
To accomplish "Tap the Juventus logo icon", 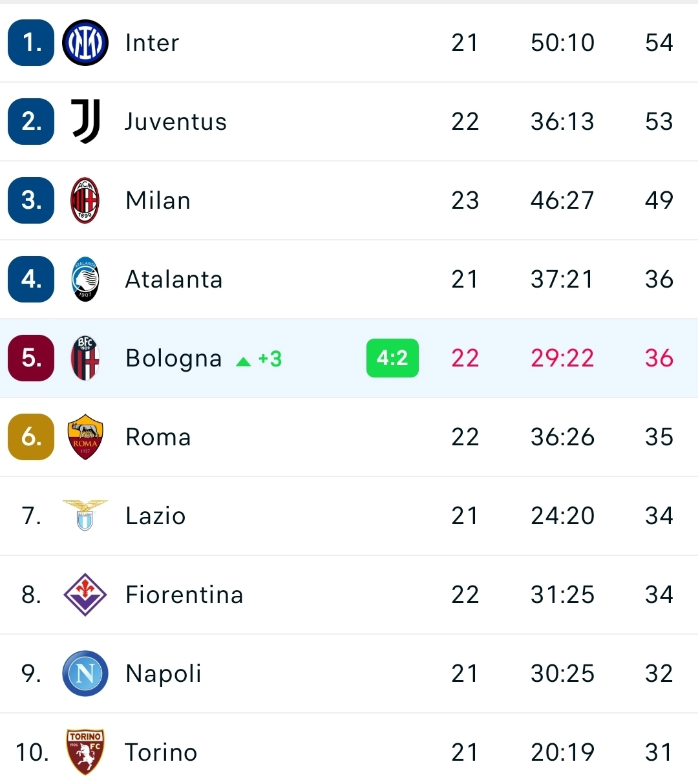I will (x=85, y=122).
